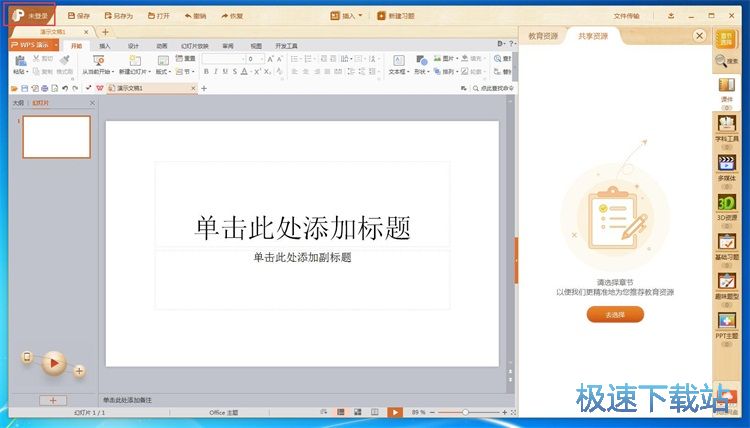Switch to the 教育资源 panel tab
Image resolution: width=750 pixels, height=428 pixels.
click(543, 36)
